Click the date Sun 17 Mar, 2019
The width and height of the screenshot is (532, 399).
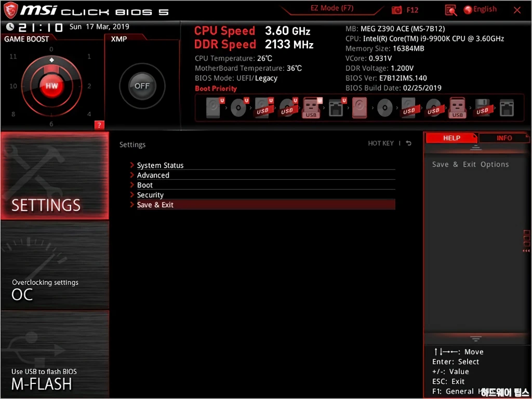(99, 27)
